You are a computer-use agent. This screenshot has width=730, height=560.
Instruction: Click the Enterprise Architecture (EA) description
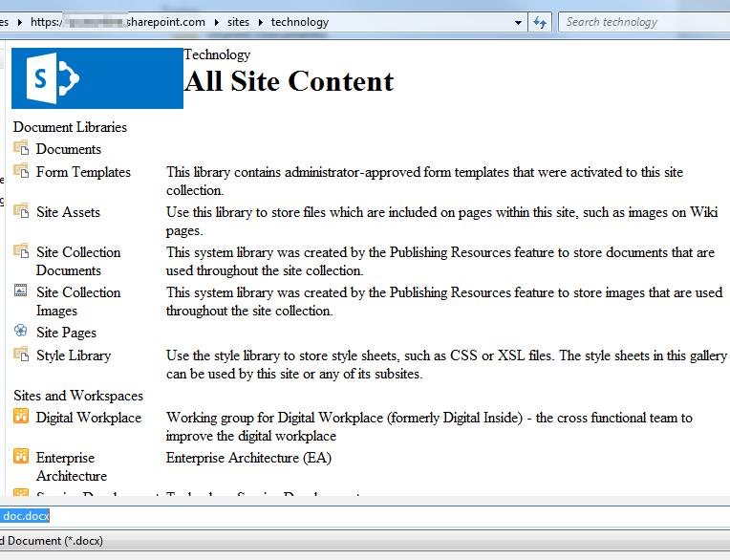pos(248,458)
